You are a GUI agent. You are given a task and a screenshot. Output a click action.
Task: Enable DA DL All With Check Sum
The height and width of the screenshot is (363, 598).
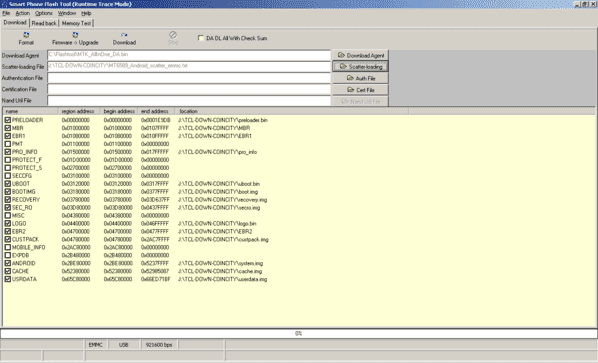pos(201,38)
